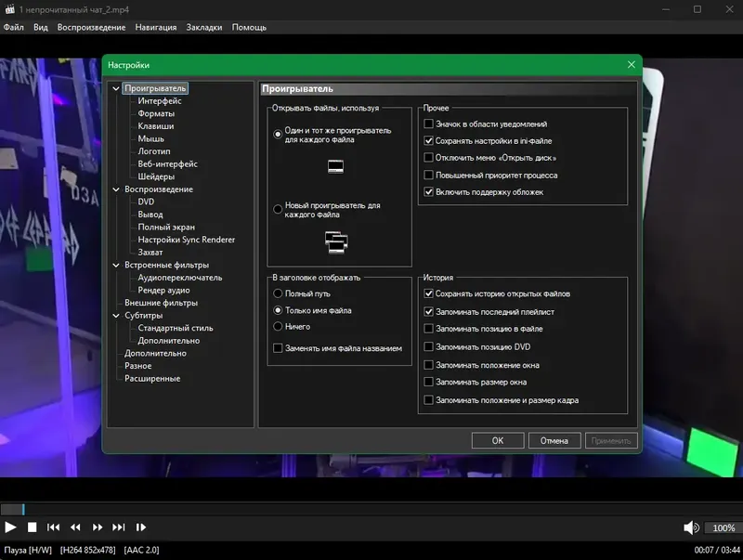Rewind with the decrease speed button
This screenshot has width=743, height=560.
pos(75,527)
